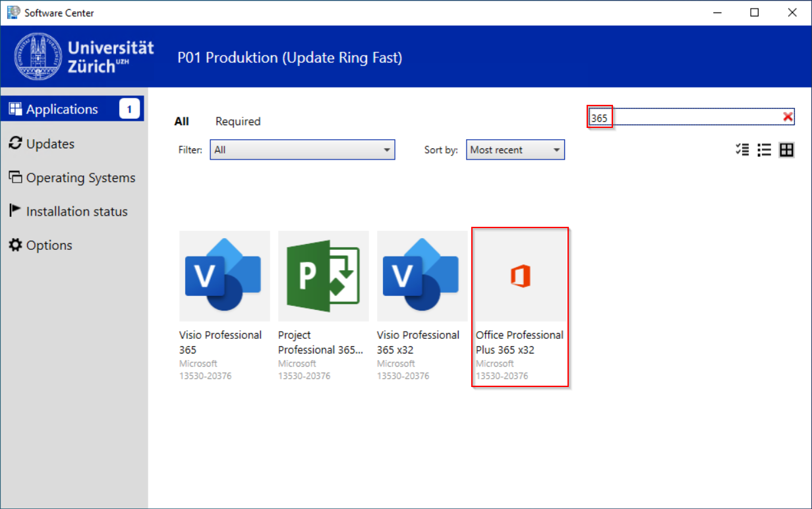Change sorting from Most recent
The height and width of the screenshot is (509, 812).
pyautogui.click(x=515, y=150)
